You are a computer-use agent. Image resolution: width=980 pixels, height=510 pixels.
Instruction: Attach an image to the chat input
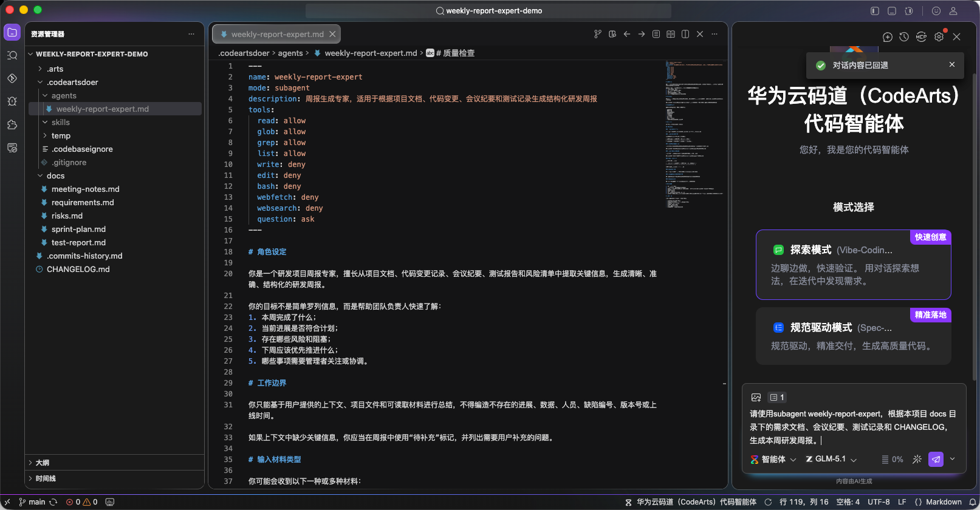[756, 397]
